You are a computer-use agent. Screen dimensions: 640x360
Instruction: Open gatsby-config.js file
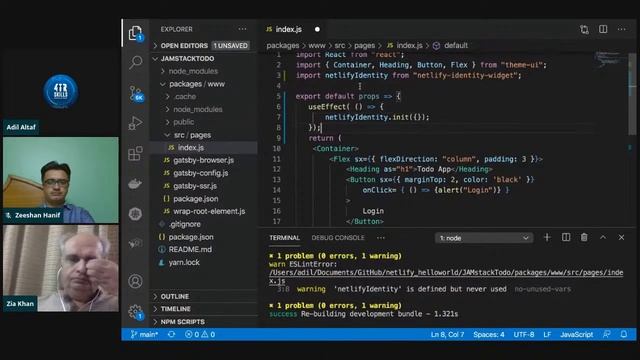tap(203, 173)
